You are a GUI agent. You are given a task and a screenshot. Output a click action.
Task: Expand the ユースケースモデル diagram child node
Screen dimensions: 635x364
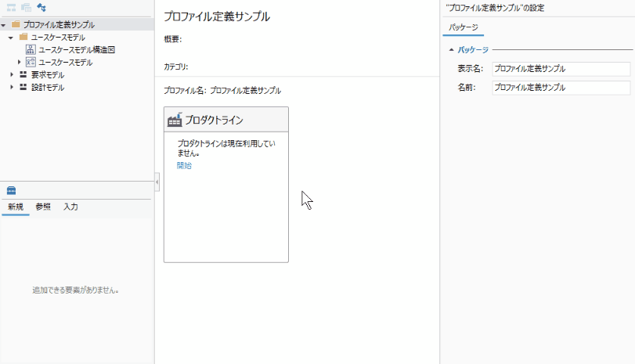(19, 62)
